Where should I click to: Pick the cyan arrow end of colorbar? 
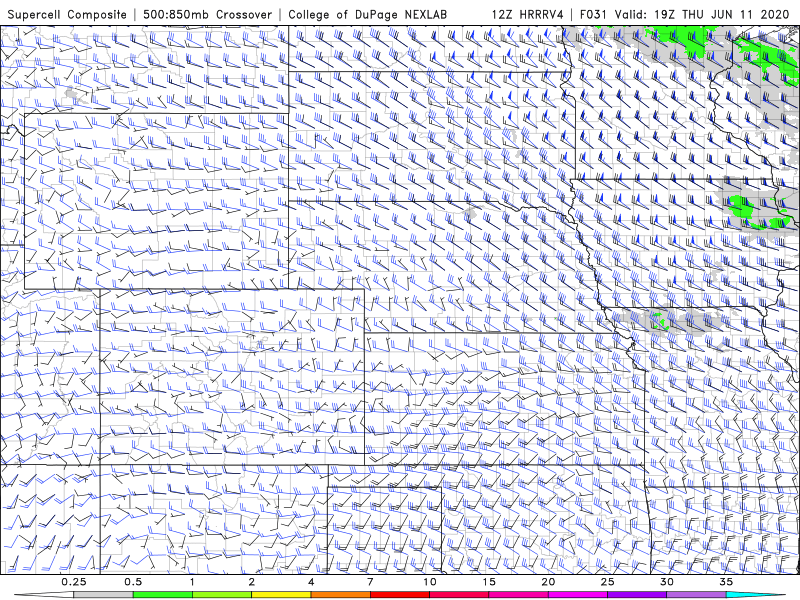(x=756, y=595)
